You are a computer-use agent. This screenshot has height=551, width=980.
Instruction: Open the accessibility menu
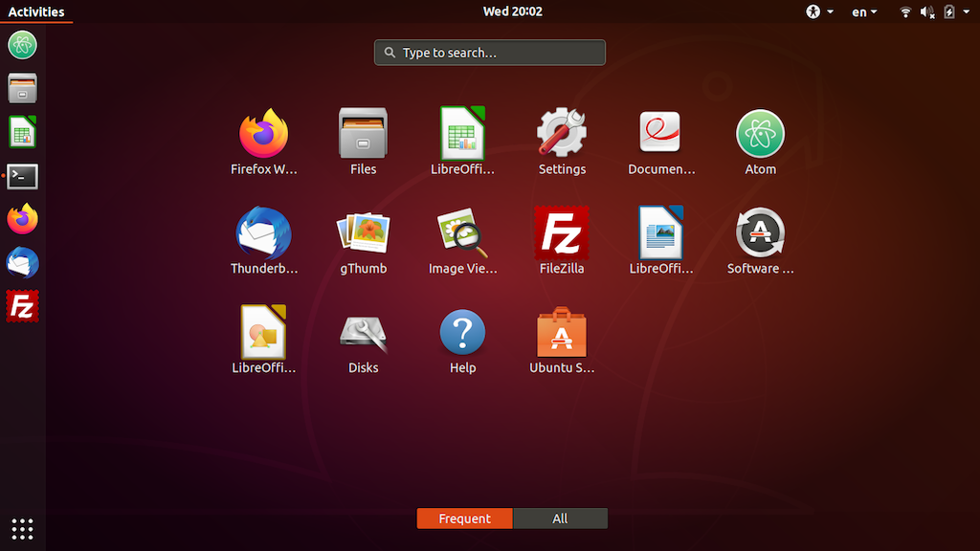click(x=816, y=12)
